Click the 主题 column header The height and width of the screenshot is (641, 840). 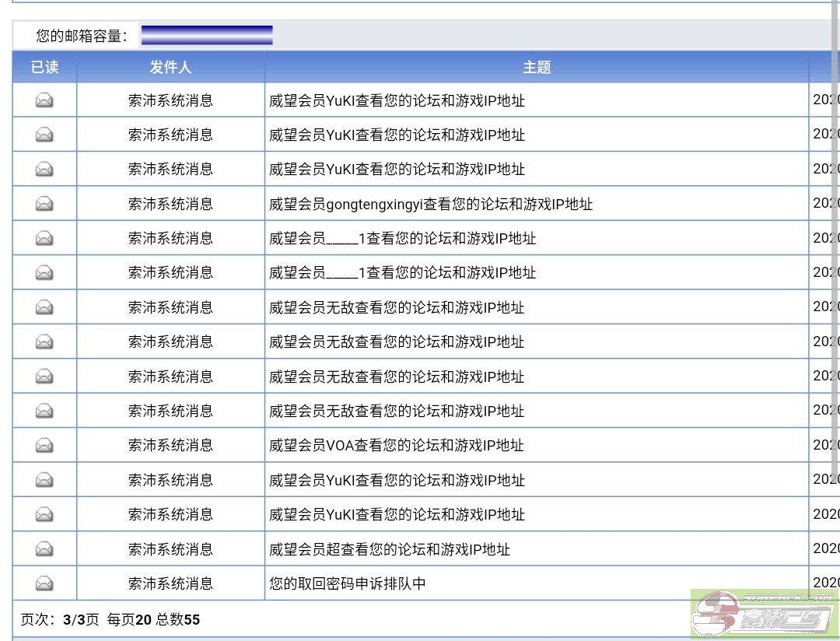tap(537, 68)
